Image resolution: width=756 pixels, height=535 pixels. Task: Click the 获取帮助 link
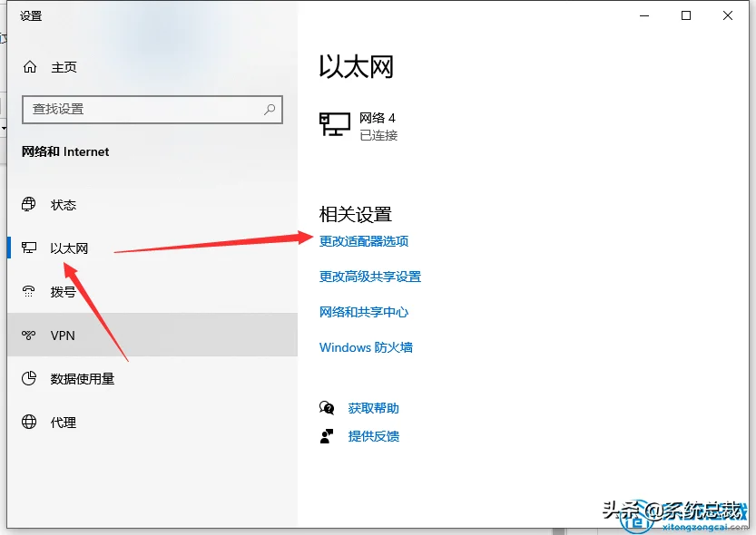point(374,408)
